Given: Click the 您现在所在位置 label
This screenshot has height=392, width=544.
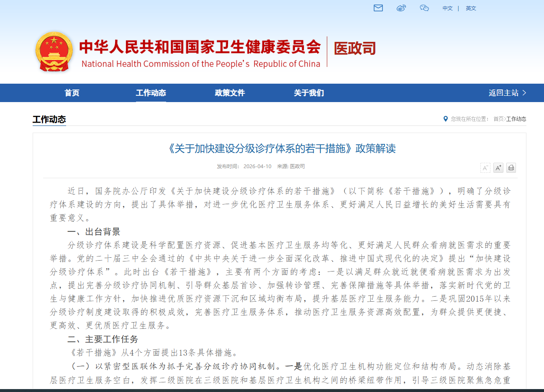Looking at the screenshot, I should (x=470, y=119).
